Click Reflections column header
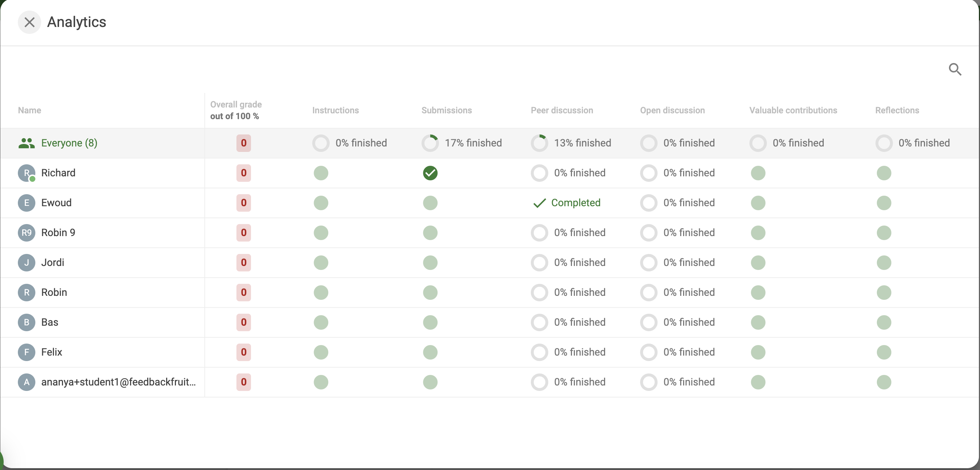 897,110
